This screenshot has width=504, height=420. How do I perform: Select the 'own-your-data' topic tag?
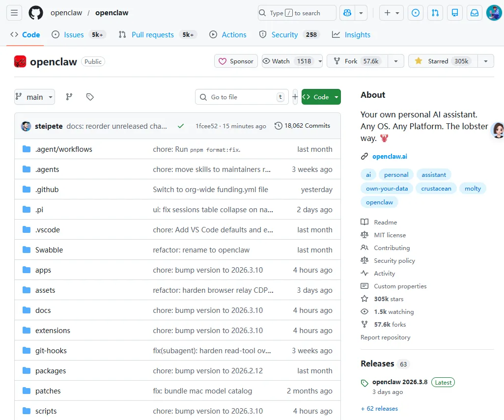(x=387, y=189)
